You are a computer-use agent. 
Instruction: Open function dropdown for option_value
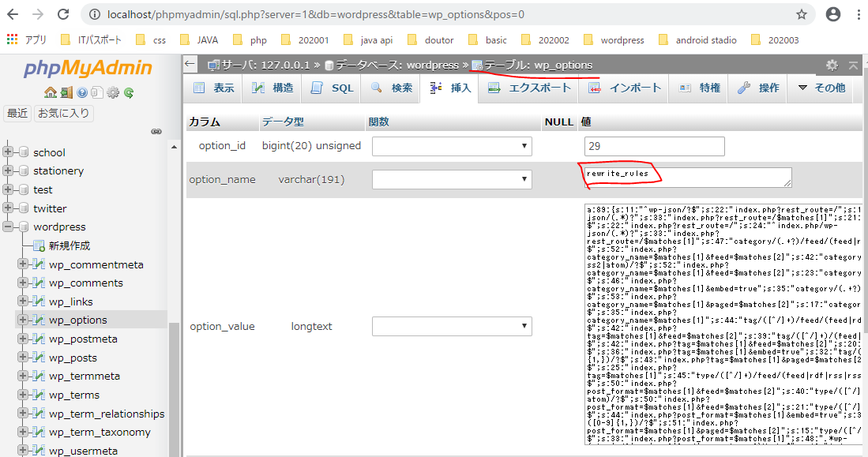[452, 326]
